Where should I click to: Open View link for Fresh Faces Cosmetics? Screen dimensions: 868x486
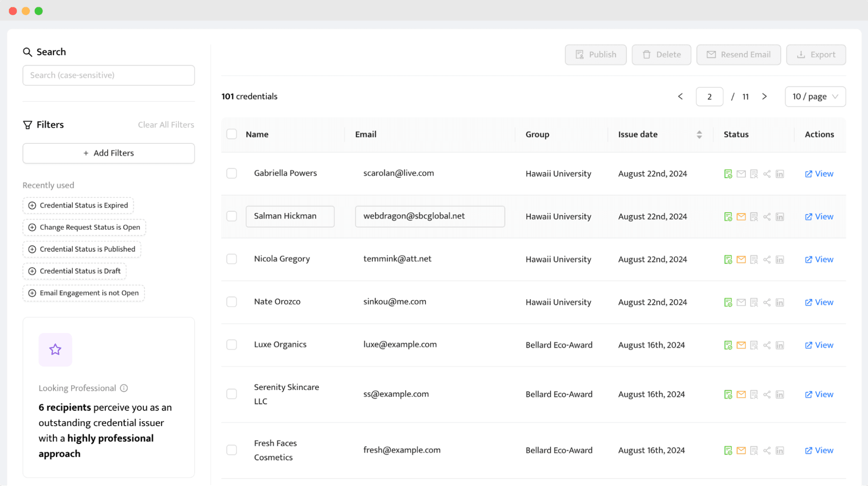[819, 451]
